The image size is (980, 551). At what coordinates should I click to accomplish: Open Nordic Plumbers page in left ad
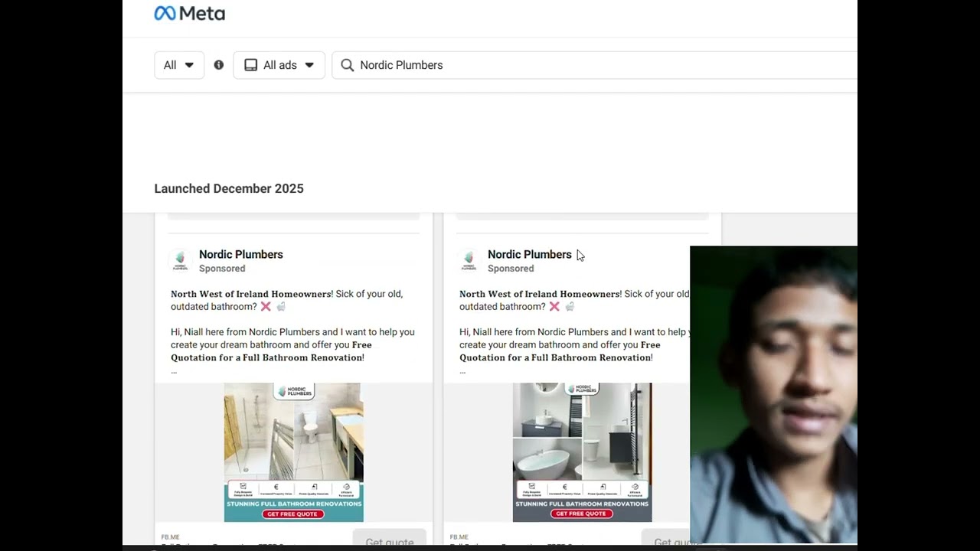click(x=241, y=254)
